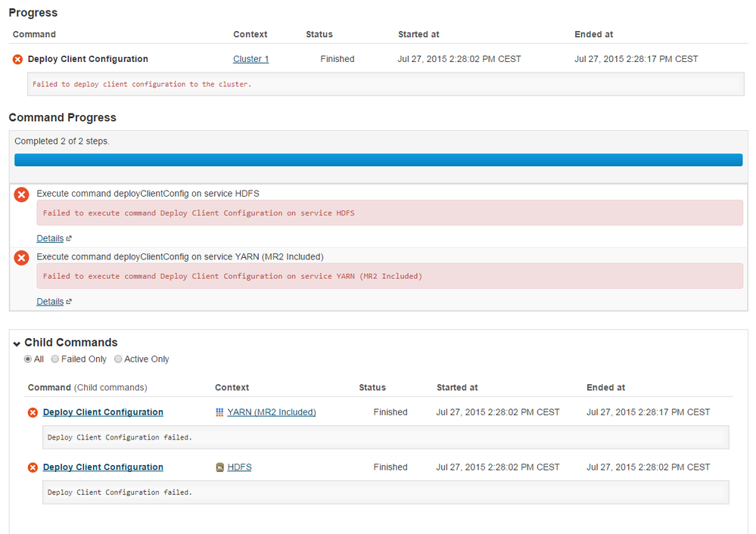The width and height of the screenshot is (756, 534).
Task: Click 'Execute command deployClientConfig on service HDFS' text
Action: click(148, 194)
